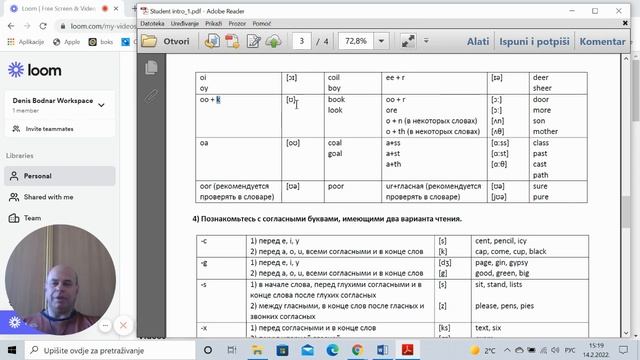This screenshot has height=360, width=640.
Task: Click the Loom recorder asterisk icon
Action: click(x=15, y=322)
